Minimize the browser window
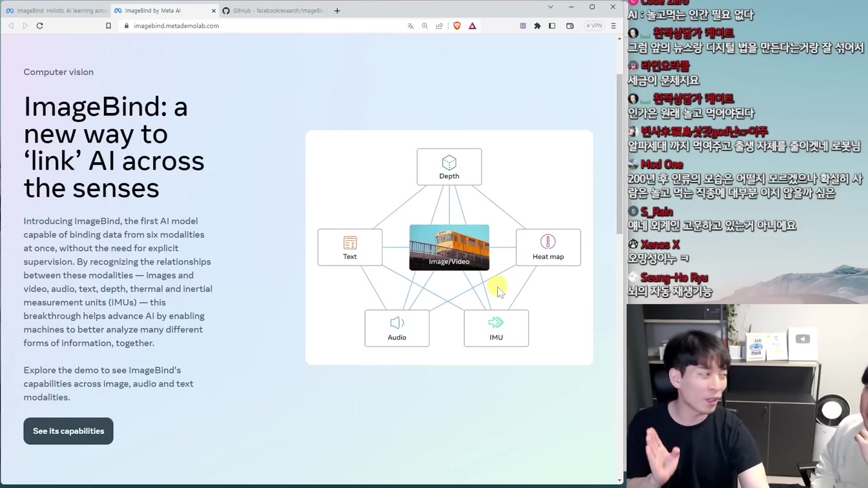This screenshot has height=488, width=868. click(571, 7)
